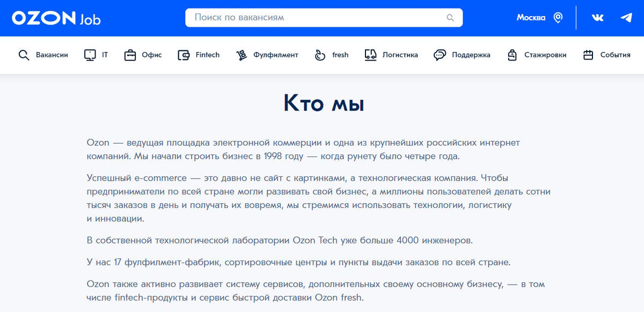Click the wallet icon beside Fintech

click(184, 55)
